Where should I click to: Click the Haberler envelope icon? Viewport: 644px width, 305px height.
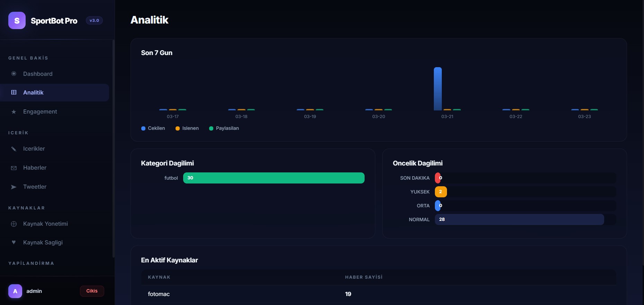[x=14, y=168]
